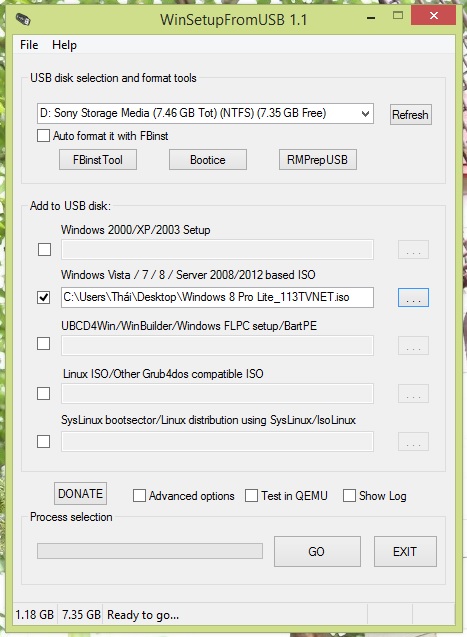Start the process with GO

pyautogui.click(x=317, y=551)
